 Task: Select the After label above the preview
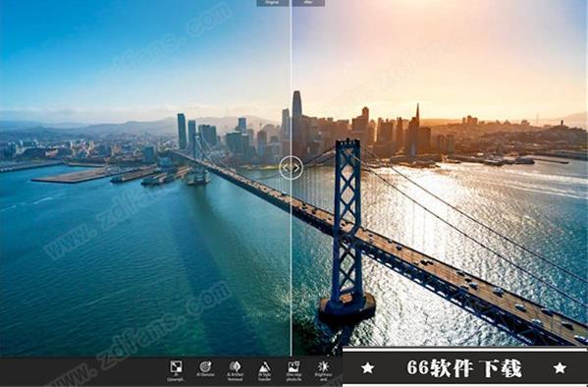point(308,3)
